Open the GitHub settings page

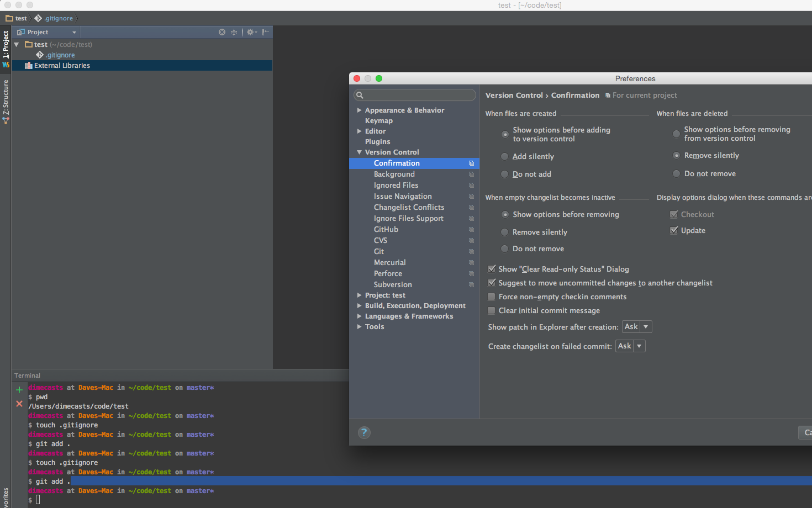tap(386, 230)
